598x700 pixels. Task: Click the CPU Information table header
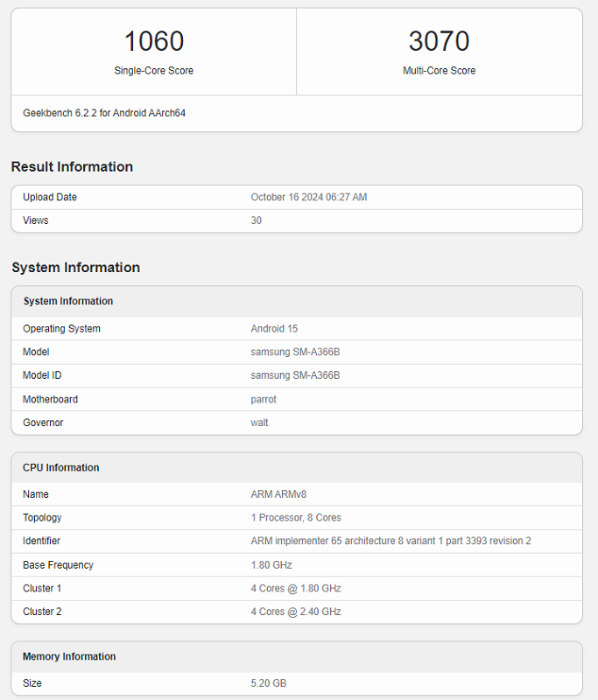[61, 468]
